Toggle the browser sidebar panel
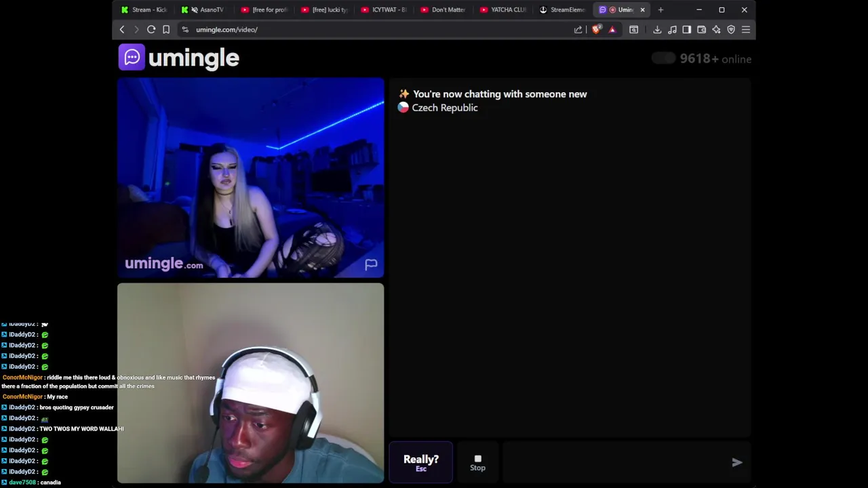The width and height of the screenshot is (868, 488). click(687, 30)
